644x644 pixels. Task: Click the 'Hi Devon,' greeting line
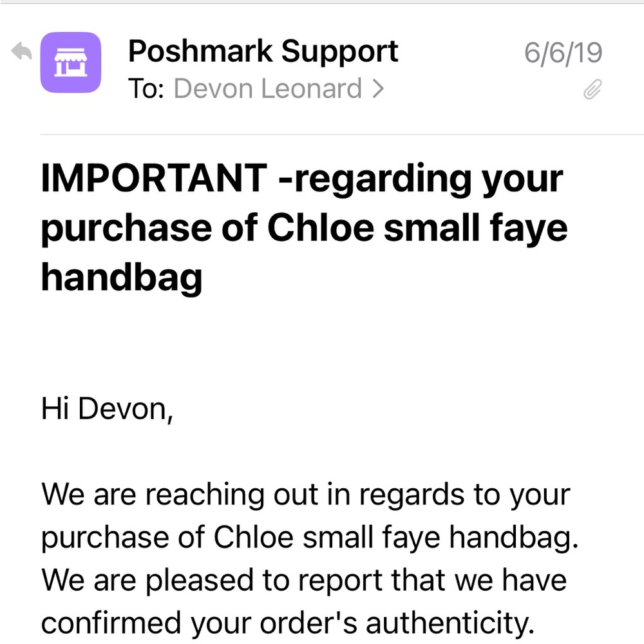click(x=107, y=409)
